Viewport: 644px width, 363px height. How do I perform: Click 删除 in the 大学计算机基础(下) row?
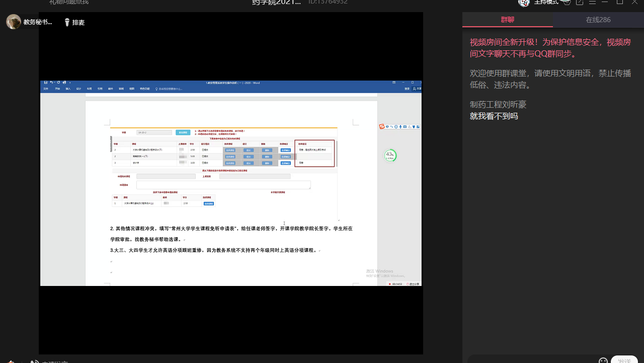[x=267, y=150]
